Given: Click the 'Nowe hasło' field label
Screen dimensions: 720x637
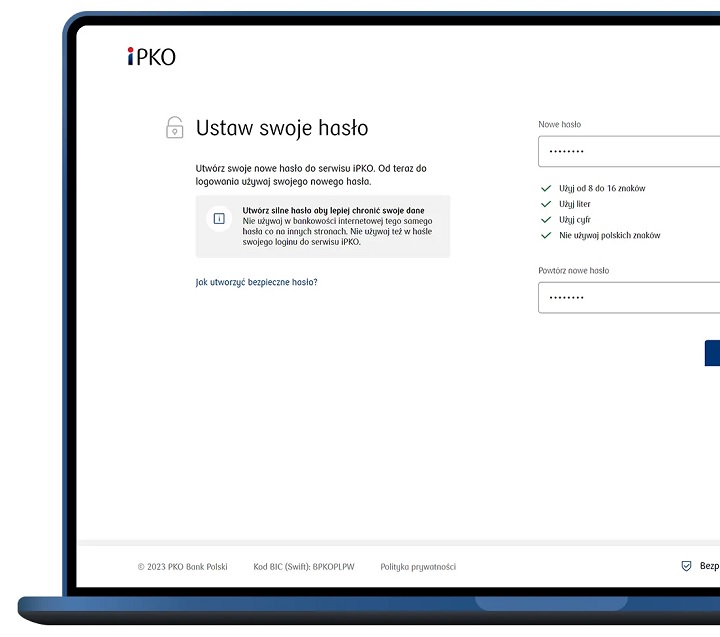Looking at the screenshot, I should (x=559, y=125).
